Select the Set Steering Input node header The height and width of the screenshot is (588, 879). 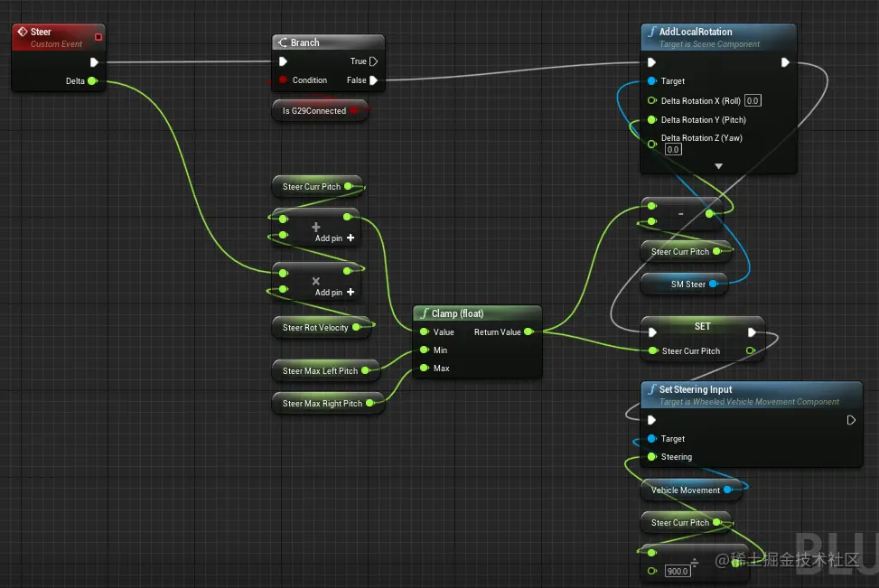coord(752,395)
